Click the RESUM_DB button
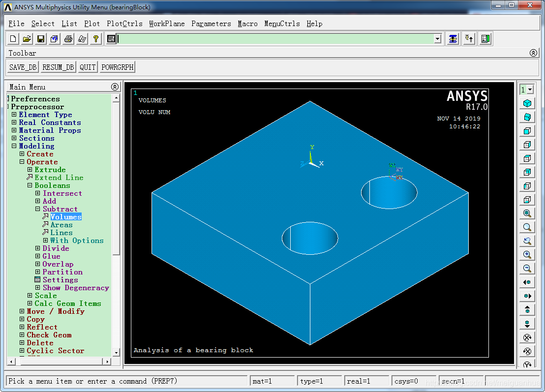The image size is (545, 392). click(x=58, y=67)
